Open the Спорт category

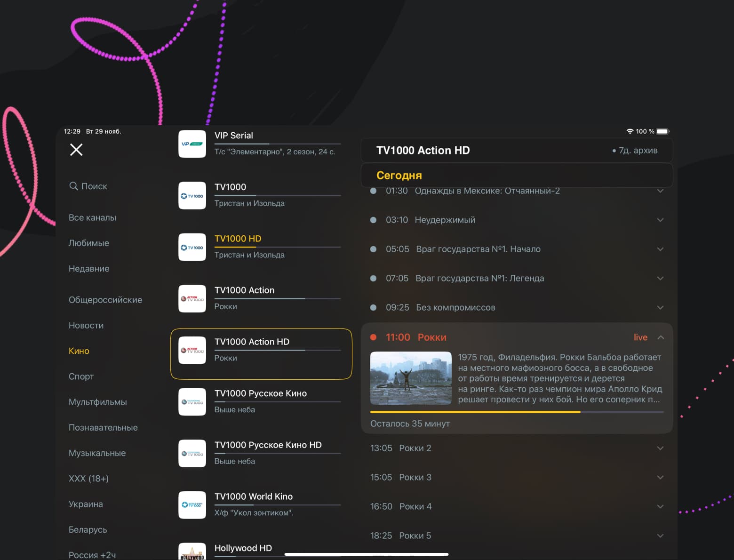[81, 376]
